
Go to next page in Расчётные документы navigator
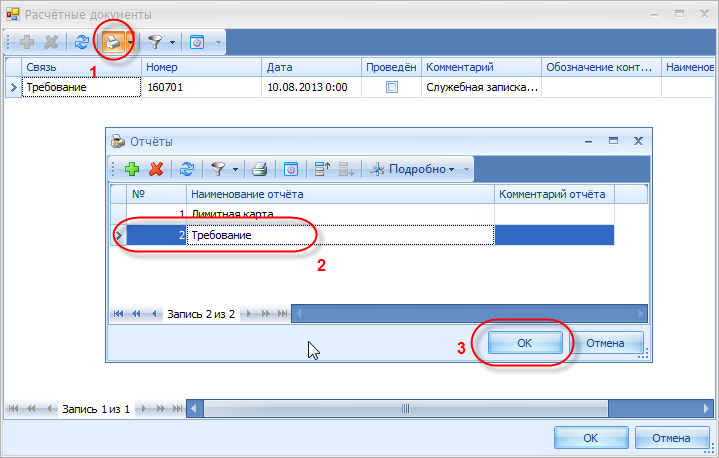pos(161,408)
